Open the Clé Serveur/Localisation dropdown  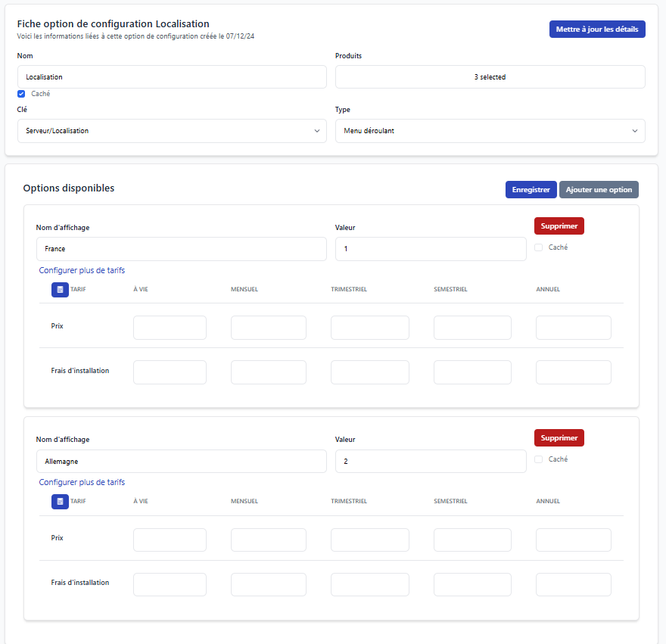172,131
